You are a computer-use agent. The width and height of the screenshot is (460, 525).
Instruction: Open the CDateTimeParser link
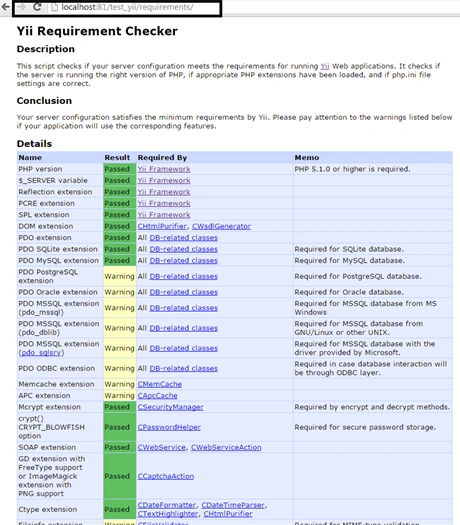pyautogui.click(x=233, y=505)
